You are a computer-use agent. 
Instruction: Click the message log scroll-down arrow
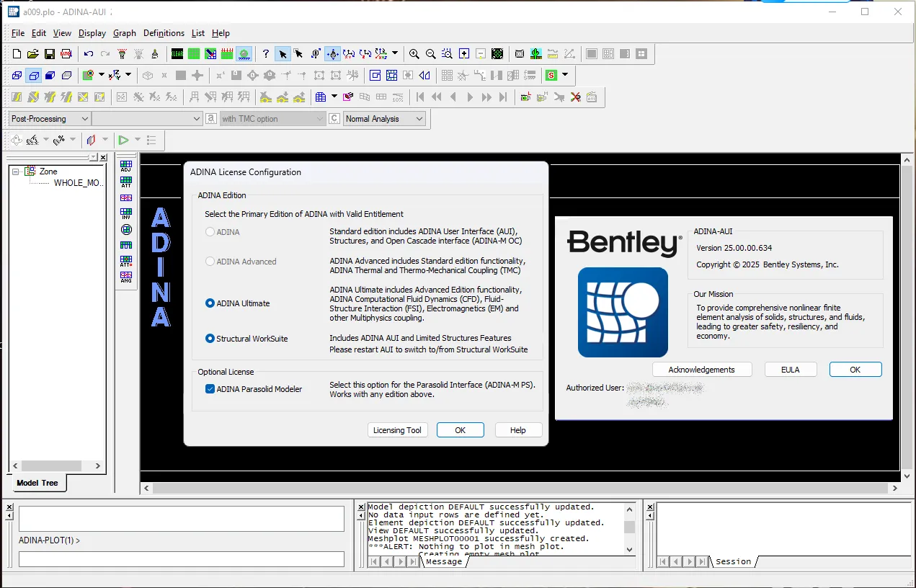629,549
